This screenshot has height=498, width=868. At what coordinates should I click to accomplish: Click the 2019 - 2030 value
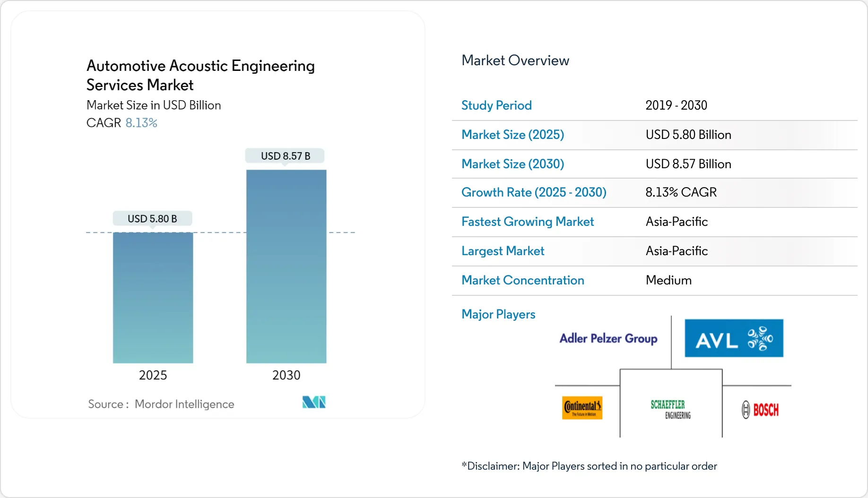click(677, 105)
